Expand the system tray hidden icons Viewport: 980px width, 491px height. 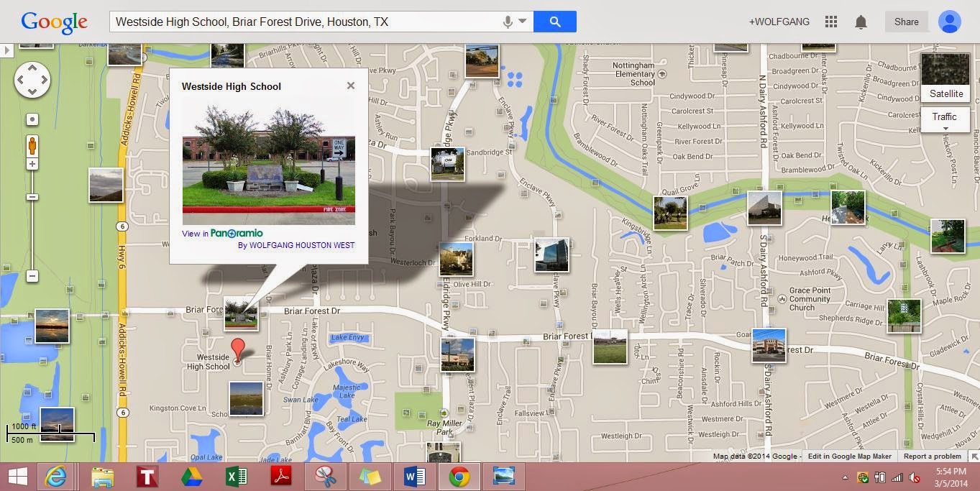845,476
